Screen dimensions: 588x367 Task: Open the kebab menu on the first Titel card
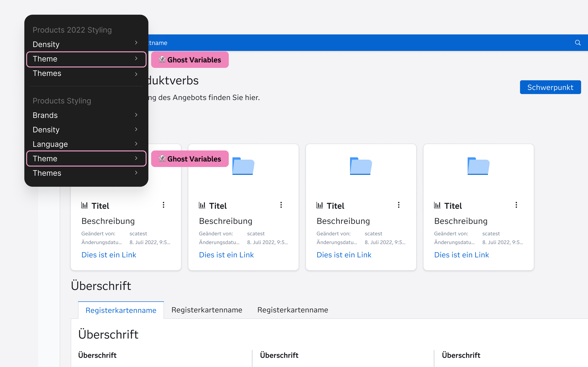pyautogui.click(x=163, y=205)
